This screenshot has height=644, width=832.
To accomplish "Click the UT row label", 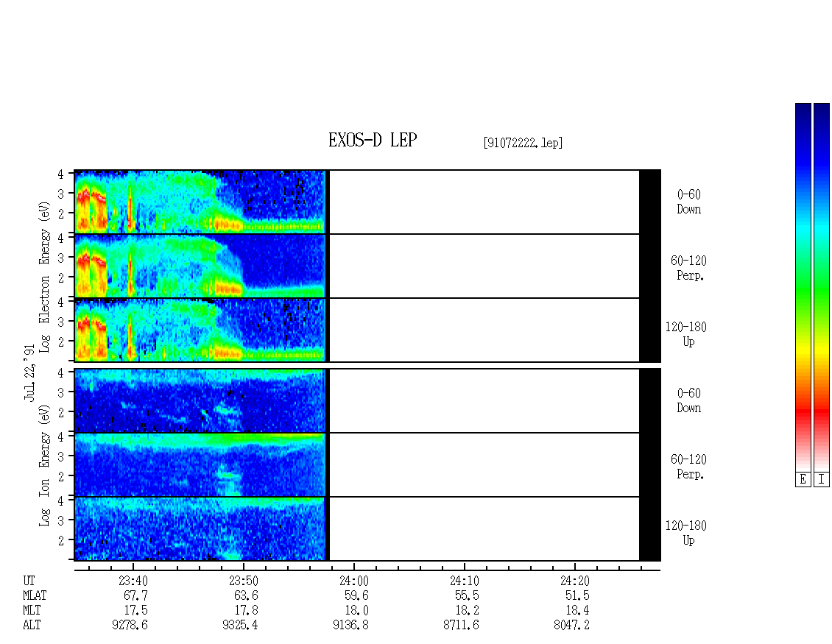I will pyautogui.click(x=29, y=581).
